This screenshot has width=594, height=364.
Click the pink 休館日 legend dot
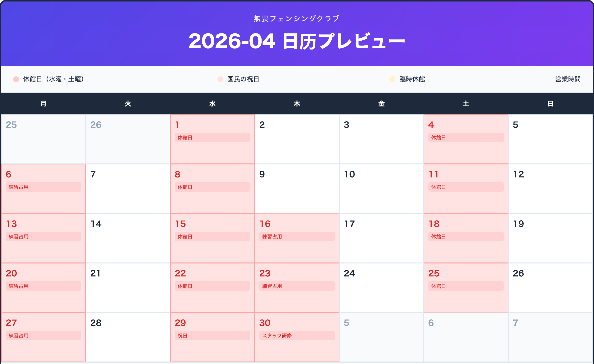point(16,79)
